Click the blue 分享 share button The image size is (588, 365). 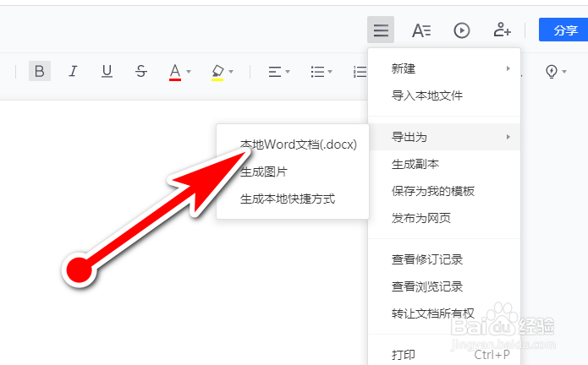coord(563,30)
